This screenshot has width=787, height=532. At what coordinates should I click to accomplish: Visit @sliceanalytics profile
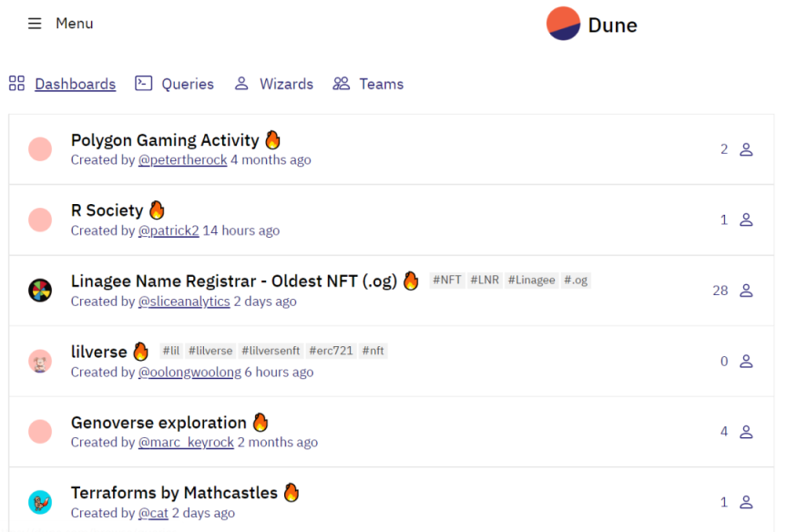[184, 302]
